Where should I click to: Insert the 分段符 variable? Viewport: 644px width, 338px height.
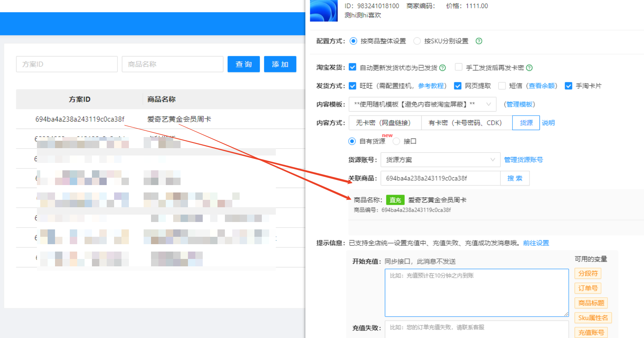point(588,273)
